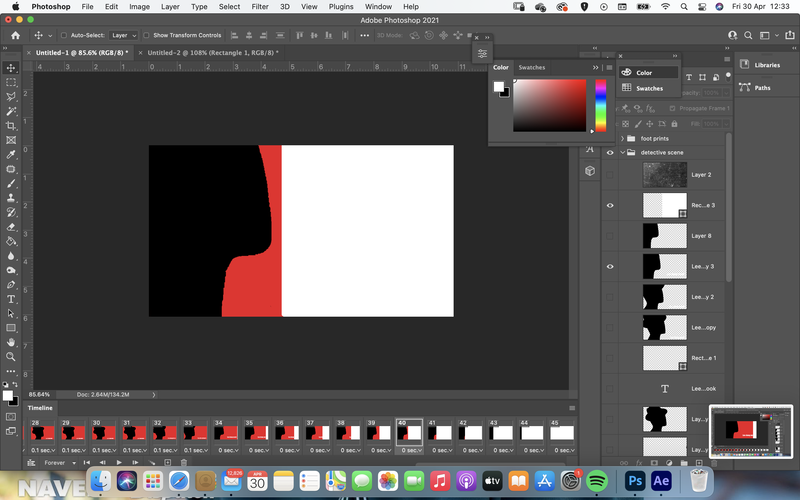The height and width of the screenshot is (500, 800).
Task: Collapse the detective scene layer group
Action: pos(622,153)
